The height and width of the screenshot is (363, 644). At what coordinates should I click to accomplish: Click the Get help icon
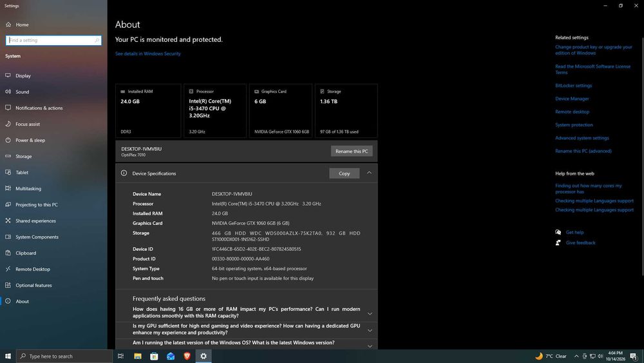[558, 232]
